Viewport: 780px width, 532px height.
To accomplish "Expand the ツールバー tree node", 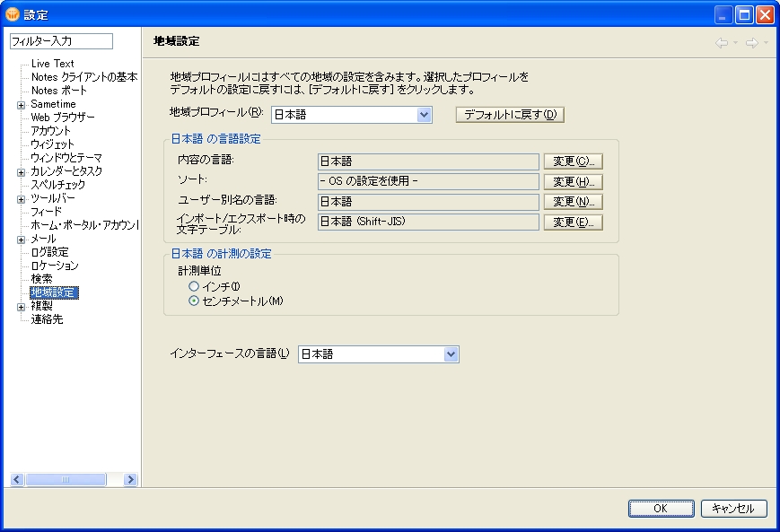I will coord(21,199).
